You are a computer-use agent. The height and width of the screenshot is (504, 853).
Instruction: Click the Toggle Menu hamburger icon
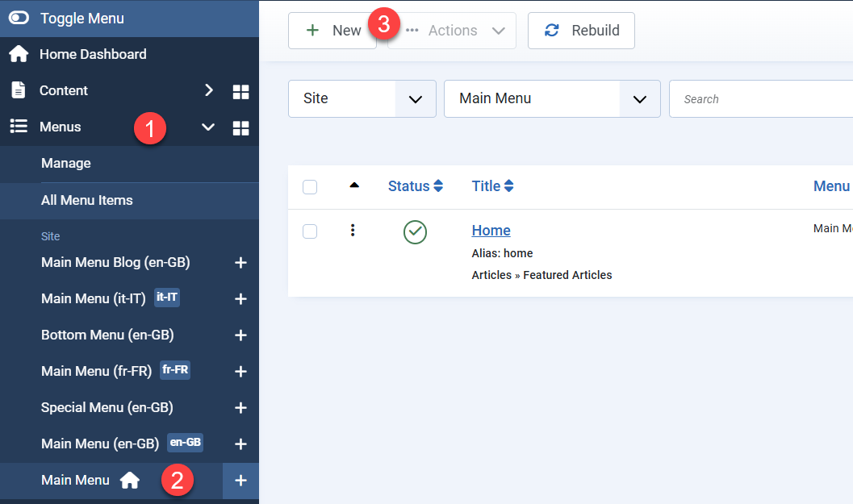[x=18, y=18]
